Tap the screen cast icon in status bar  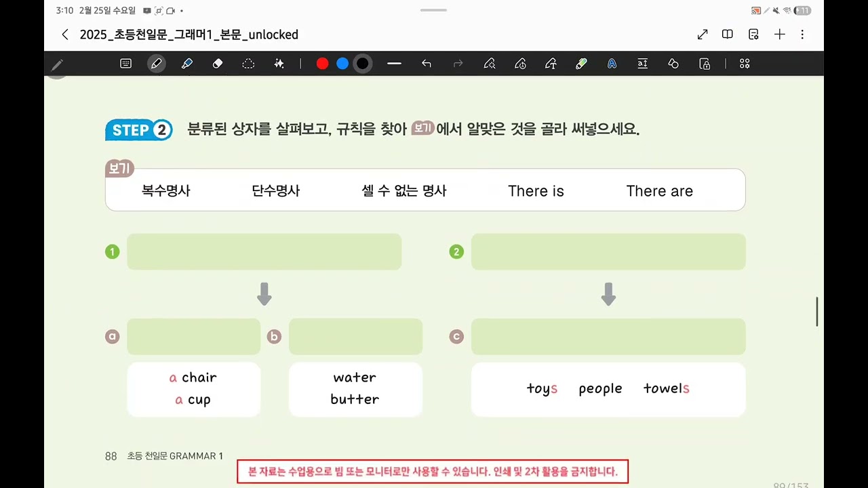coord(755,11)
